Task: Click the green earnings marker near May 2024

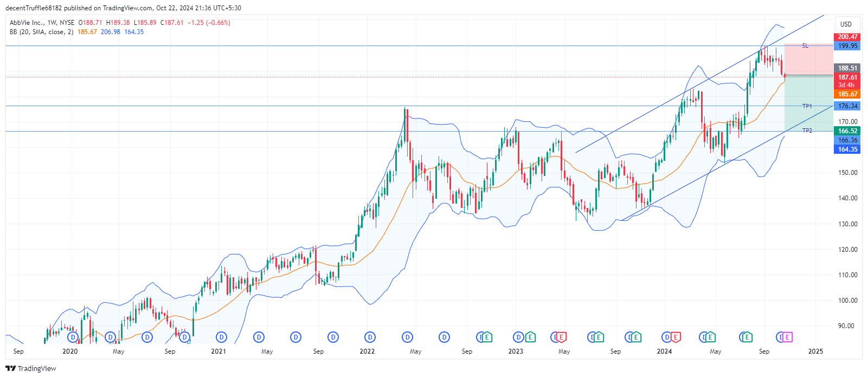Action: [710, 337]
